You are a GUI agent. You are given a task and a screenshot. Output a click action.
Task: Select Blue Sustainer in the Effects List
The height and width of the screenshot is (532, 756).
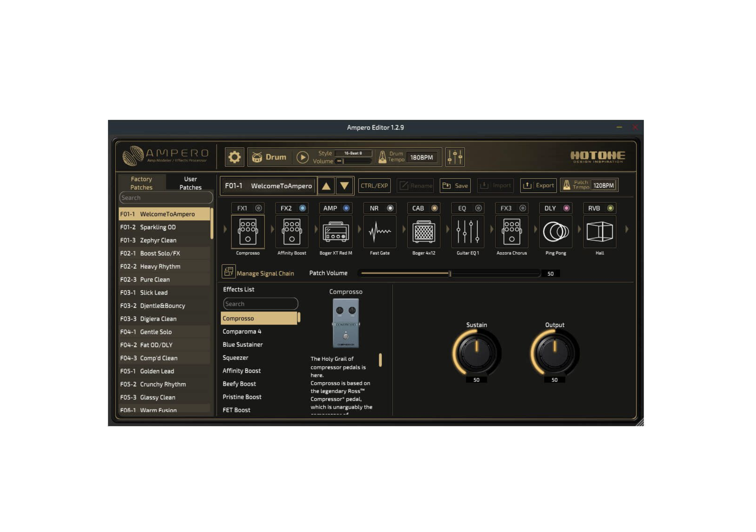258,345
